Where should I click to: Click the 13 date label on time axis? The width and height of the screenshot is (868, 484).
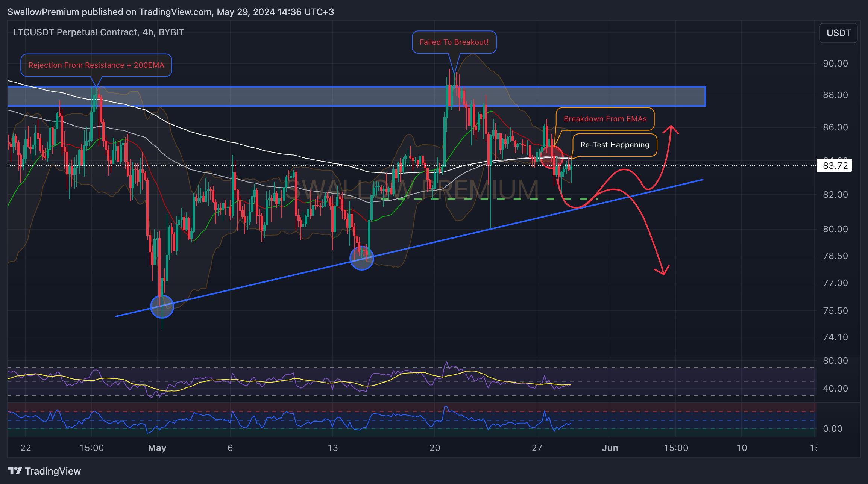click(x=332, y=448)
